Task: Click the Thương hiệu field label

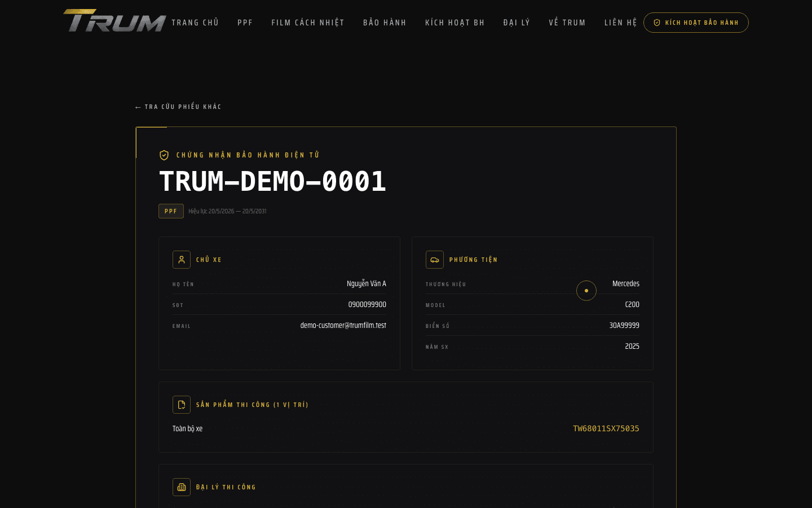Action: [446, 284]
